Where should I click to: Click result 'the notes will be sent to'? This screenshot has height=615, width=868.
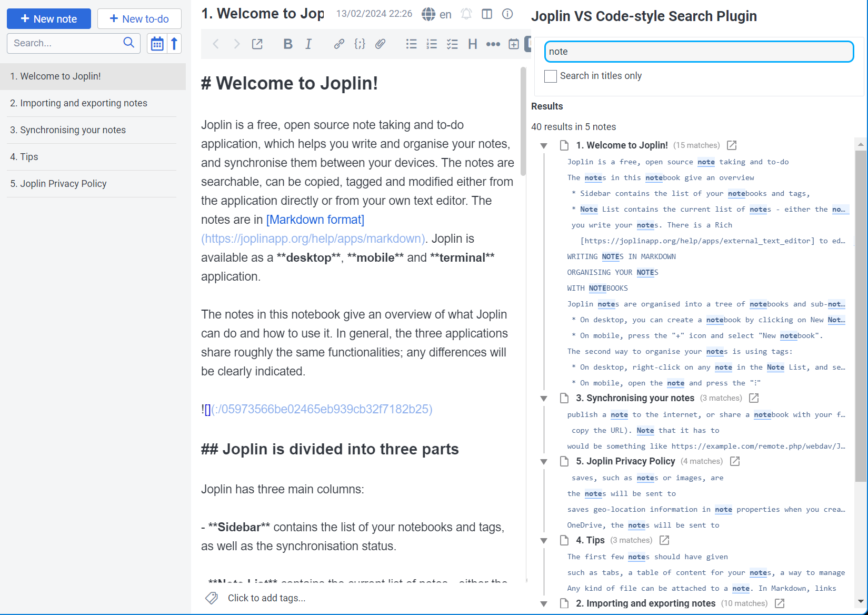(x=621, y=493)
